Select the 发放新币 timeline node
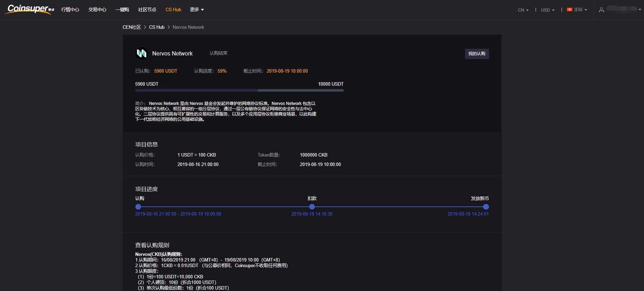Image resolution: width=644 pixels, height=291 pixels. click(486, 207)
